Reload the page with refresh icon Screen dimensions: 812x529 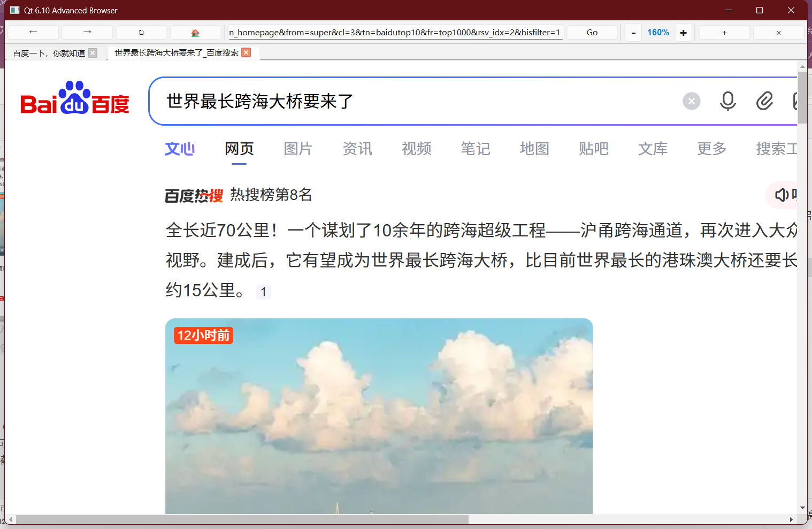tap(141, 33)
